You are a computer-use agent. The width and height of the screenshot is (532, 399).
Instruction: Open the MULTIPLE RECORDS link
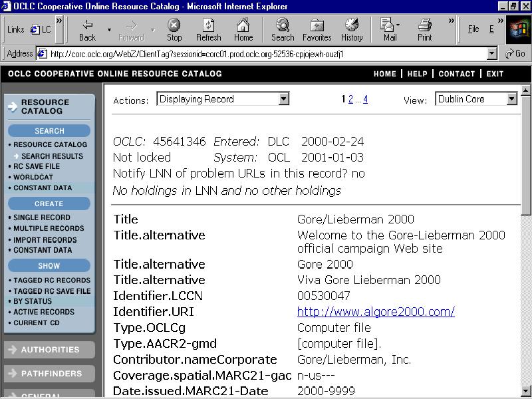click(49, 228)
